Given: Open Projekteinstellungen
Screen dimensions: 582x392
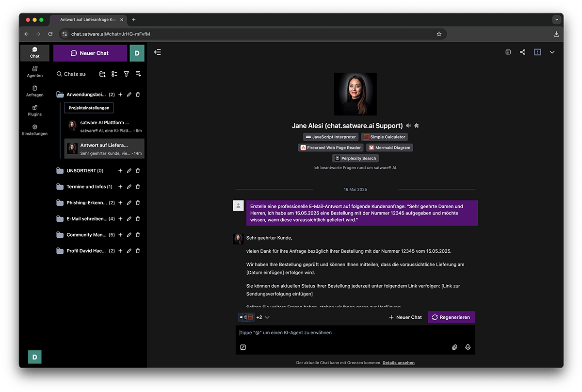Looking at the screenshot, I should pyautogui.click(x=89, y=108).
